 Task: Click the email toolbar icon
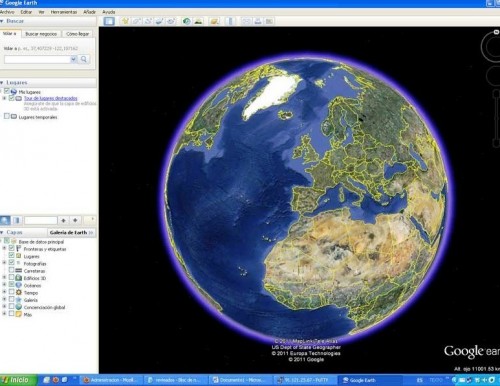click(246, 21)
